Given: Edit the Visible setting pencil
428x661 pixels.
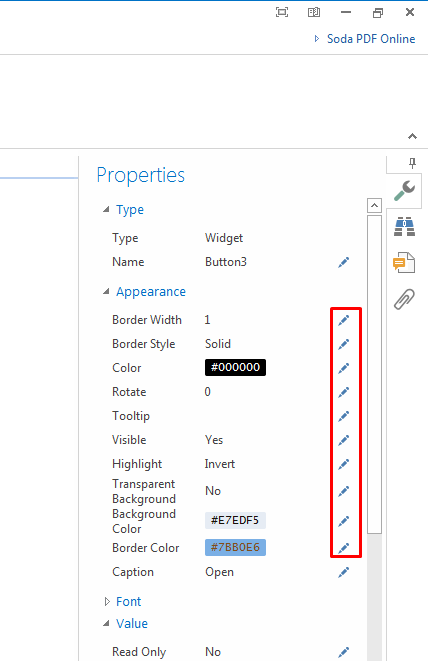Looking at the screenshot, I should (x=344, y=440).
